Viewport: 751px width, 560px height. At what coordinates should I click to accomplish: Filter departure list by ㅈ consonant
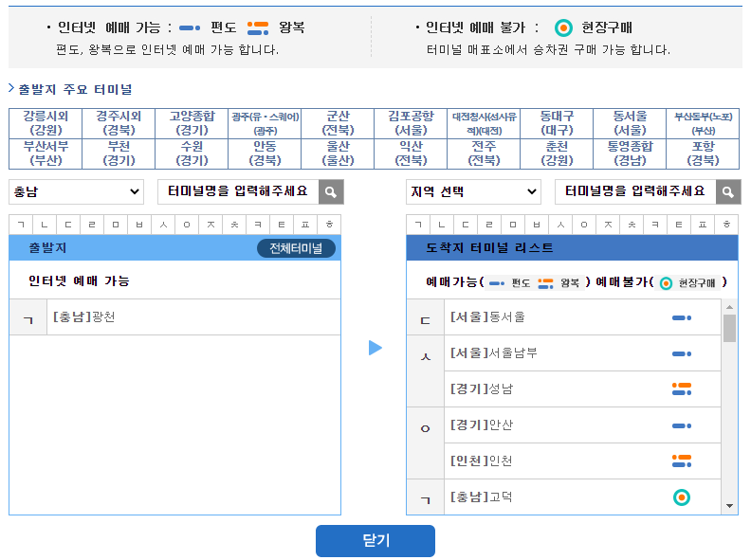[211, 225]
